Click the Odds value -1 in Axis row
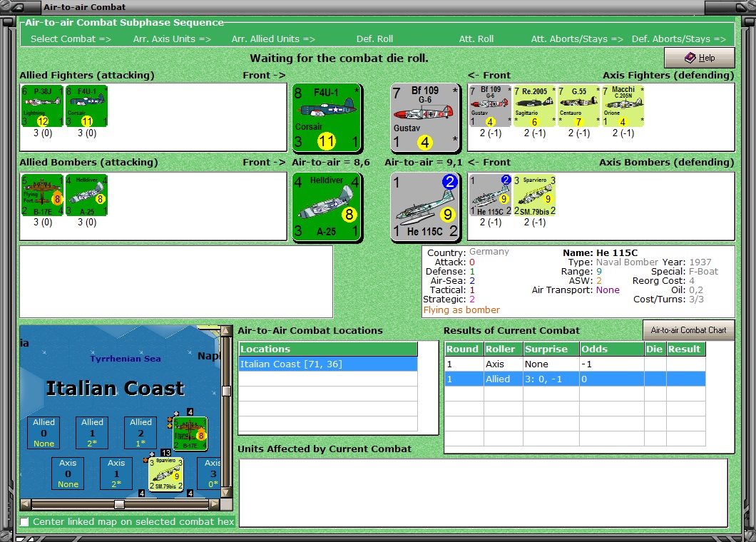Viewport: 756px width, 542px height. tap(611, 364)
